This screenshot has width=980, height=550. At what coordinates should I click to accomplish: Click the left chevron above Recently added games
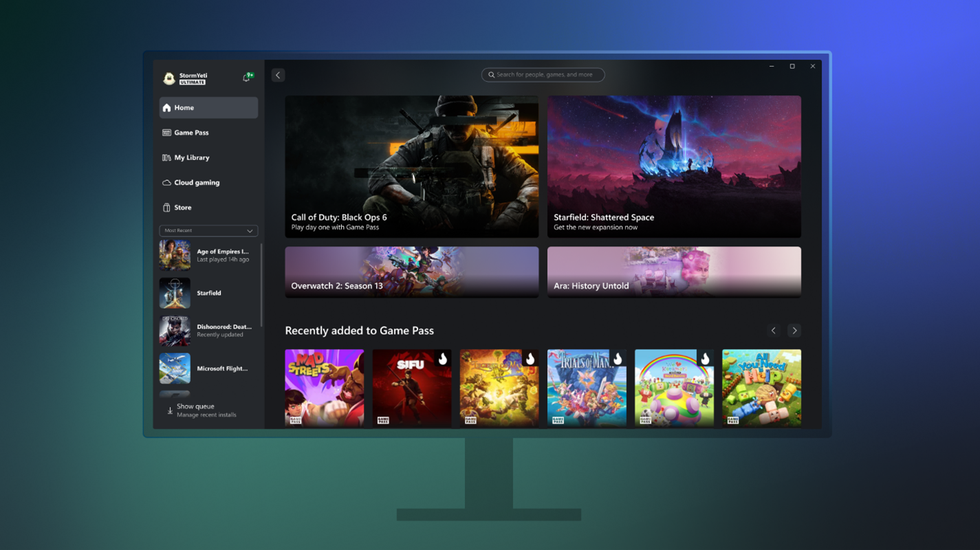[x=773, y=330]
